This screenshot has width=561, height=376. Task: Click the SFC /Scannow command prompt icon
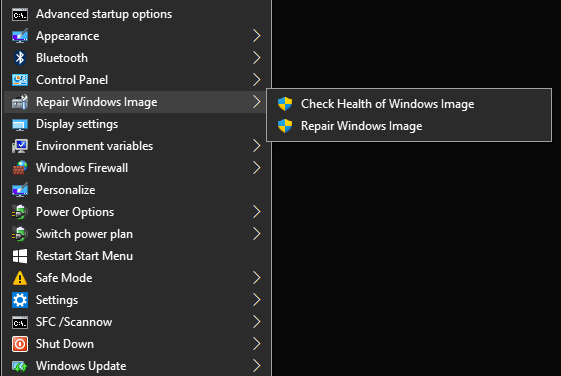pos(20,322)
